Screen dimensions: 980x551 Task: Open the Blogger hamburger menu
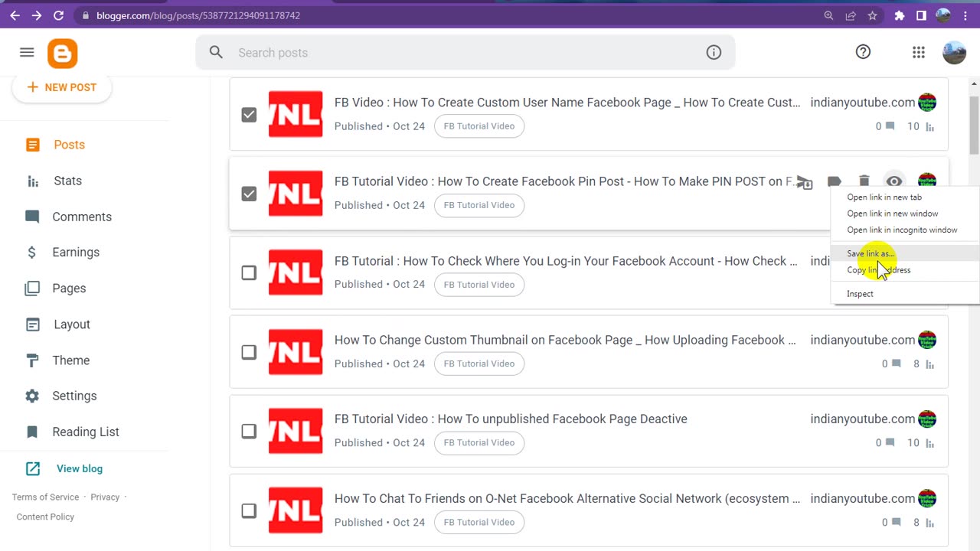(x=27, y=52)
